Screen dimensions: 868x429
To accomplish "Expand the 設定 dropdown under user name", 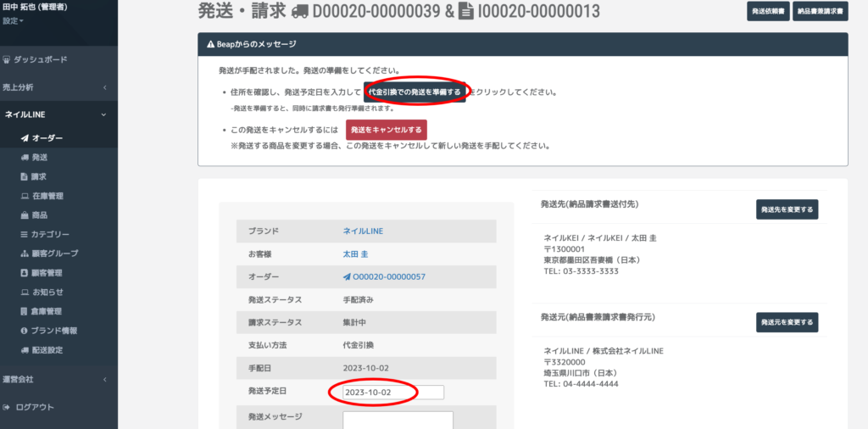I will pos(13,20).
